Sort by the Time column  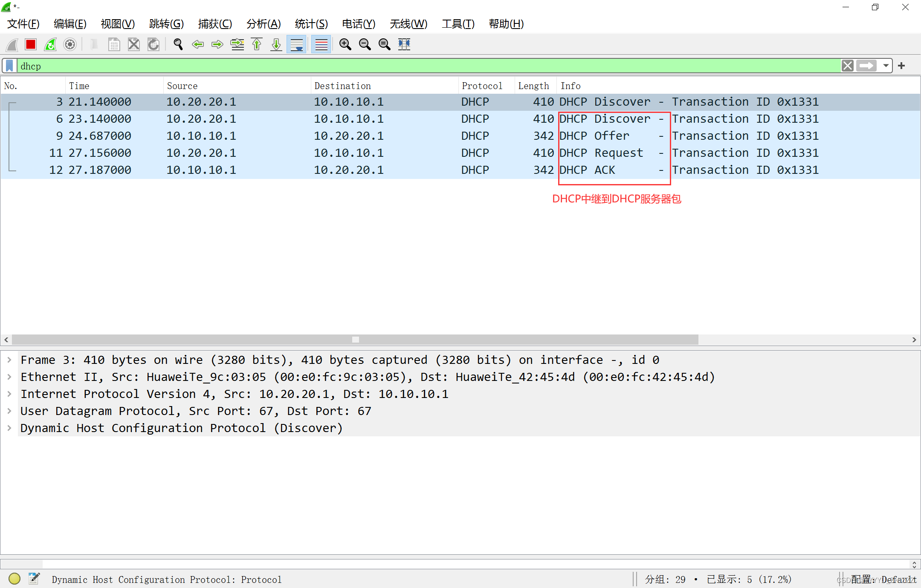114,86
